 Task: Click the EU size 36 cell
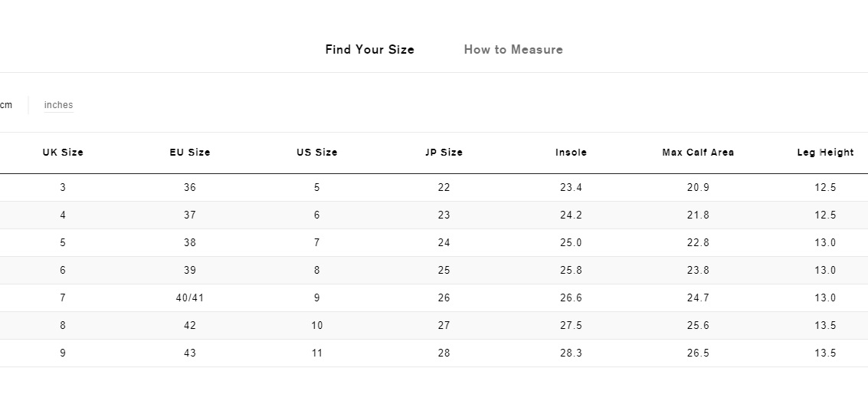pos(190,188)
